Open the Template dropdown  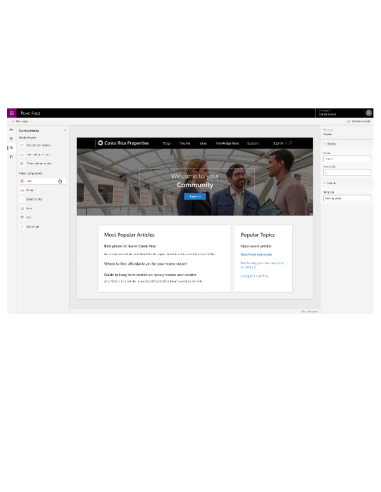coord(347,198)
